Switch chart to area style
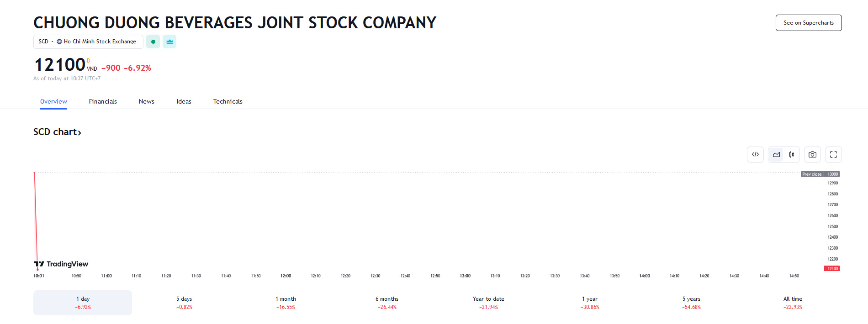The image size is (868, 324). (x=776, y=155)
